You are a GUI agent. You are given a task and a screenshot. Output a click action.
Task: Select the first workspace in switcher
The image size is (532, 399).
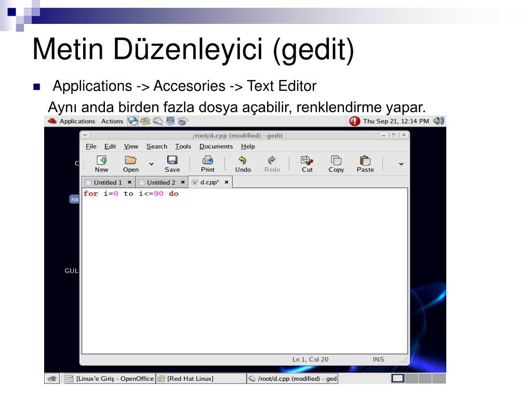[397, 378]
